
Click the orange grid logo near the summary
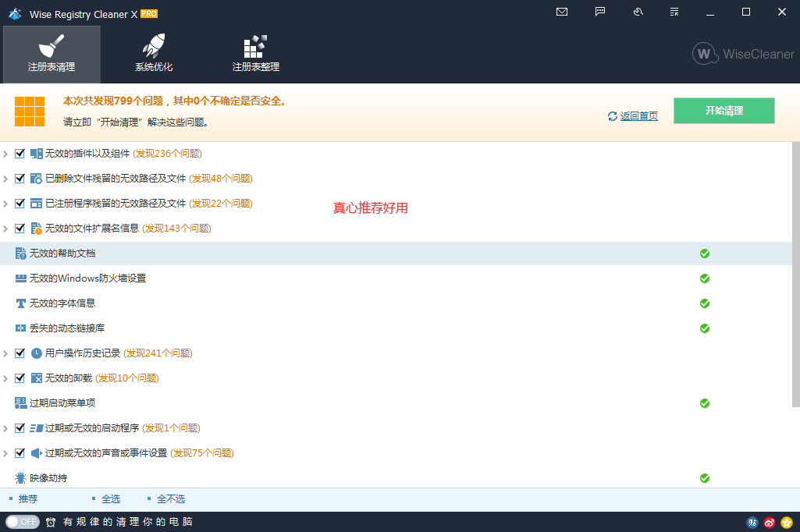[x=30, y=111]
